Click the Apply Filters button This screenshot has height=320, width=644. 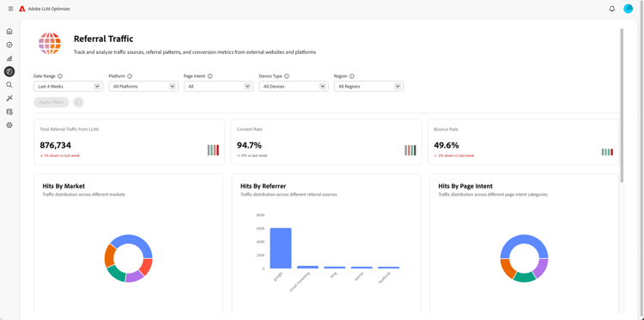tap(52, 102)
